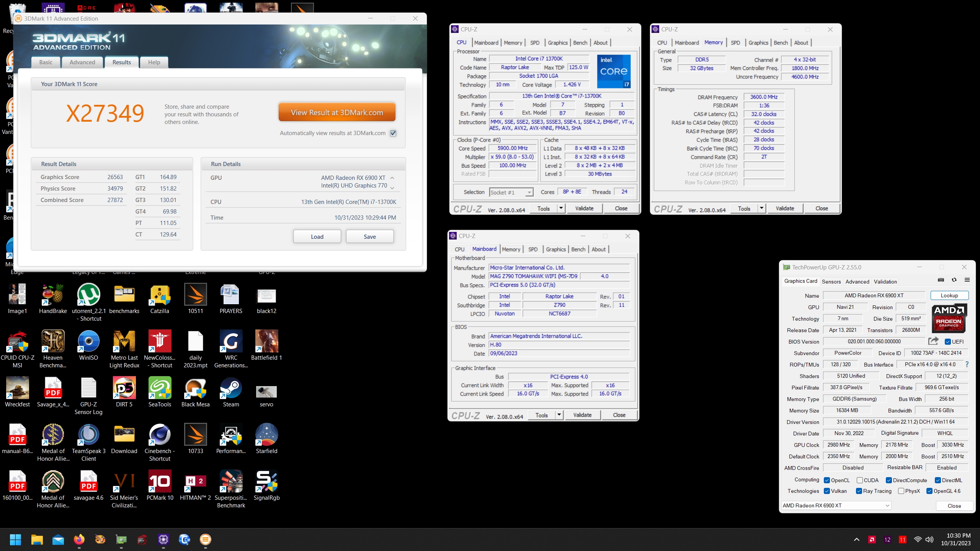Click the Load button in Run Details

tap(317, 236)
